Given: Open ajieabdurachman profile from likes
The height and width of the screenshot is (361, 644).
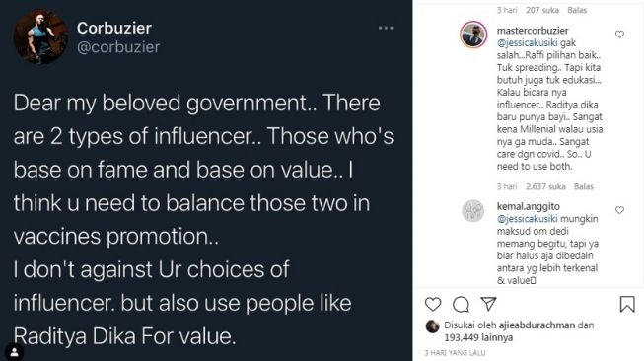Looking at the screenshot, I should [537, 325].
